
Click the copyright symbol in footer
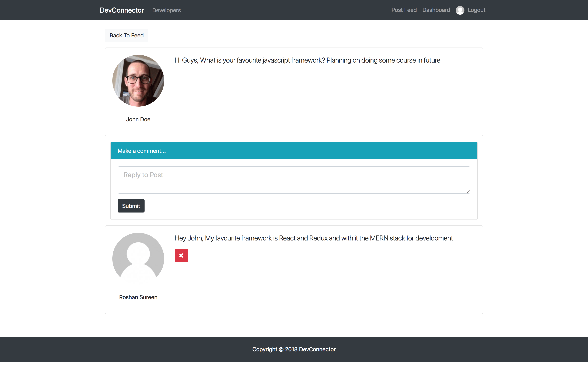pos(281,350)
